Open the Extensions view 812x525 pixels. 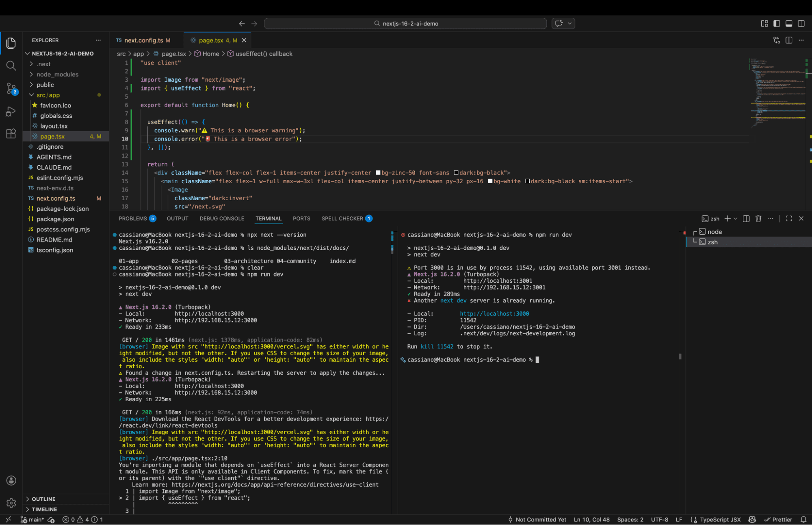pyautogui.click(x=11, y=134)
